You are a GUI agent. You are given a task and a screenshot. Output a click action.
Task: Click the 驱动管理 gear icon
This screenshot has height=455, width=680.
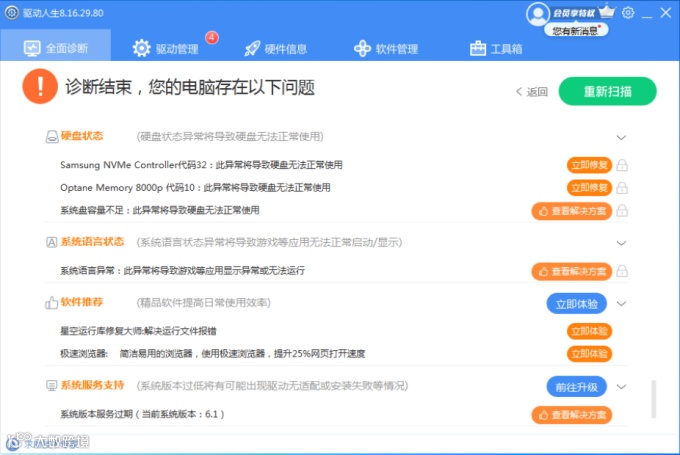141,48
